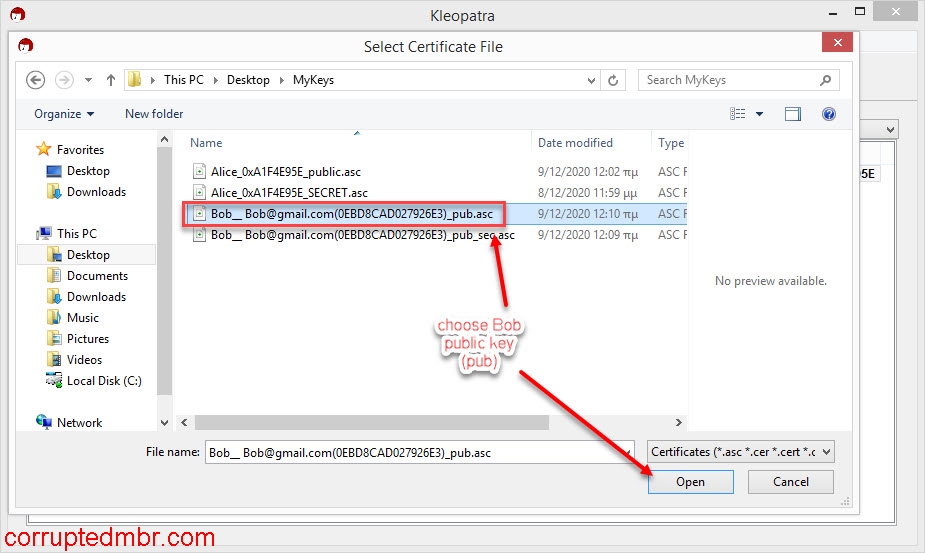Select Alice_0xA1F4E95E_SECRET.asc file
The height and width of the screenshot is (553, 925).
tap(289, 193)
